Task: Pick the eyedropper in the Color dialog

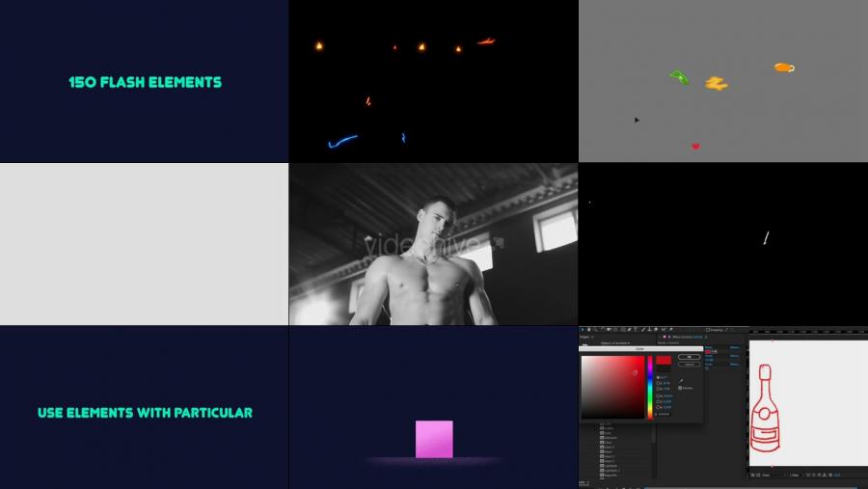Action: 680,380
